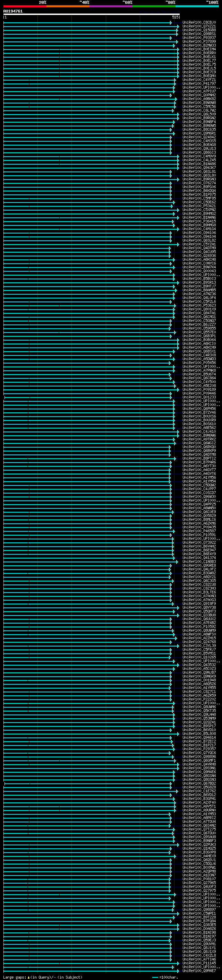
Task: Select label UniRef100_Q6L509
Action: 199,114
